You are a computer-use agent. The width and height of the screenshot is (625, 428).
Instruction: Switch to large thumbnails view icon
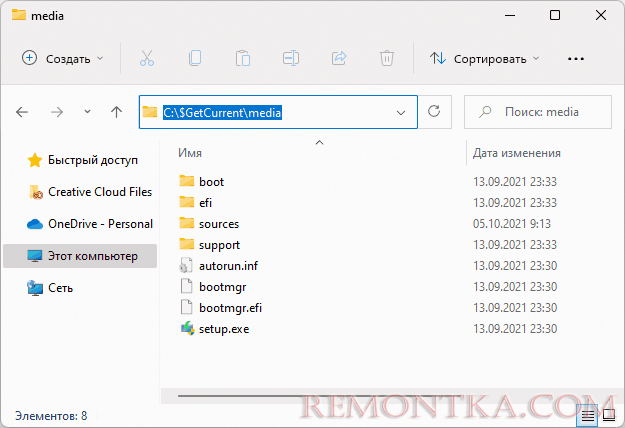609,416
